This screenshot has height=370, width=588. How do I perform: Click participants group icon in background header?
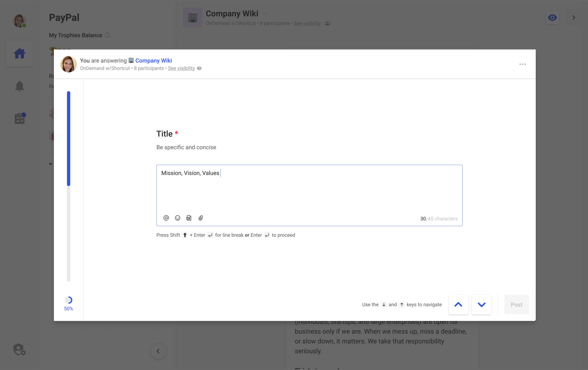point(327,23)
